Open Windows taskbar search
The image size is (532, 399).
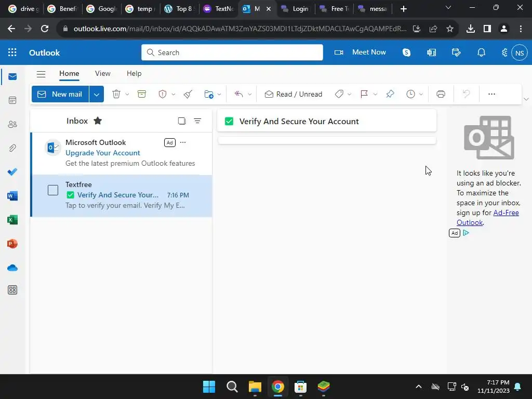coord(232,387)
